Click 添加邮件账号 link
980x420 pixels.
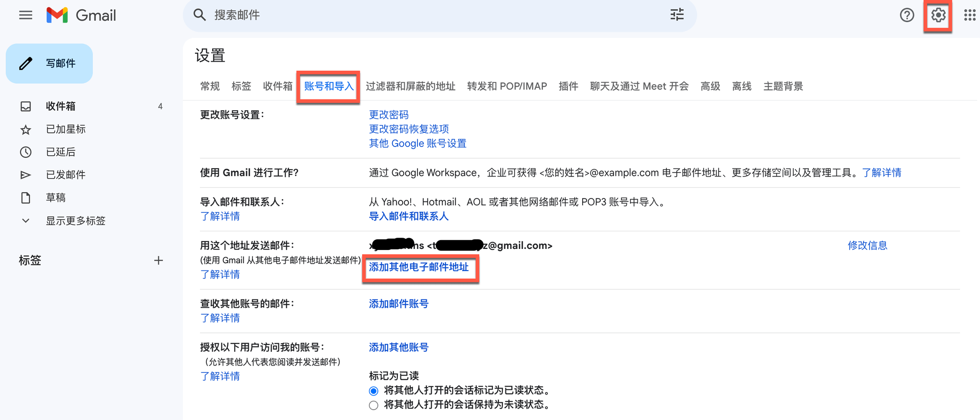tap(398, 304)
